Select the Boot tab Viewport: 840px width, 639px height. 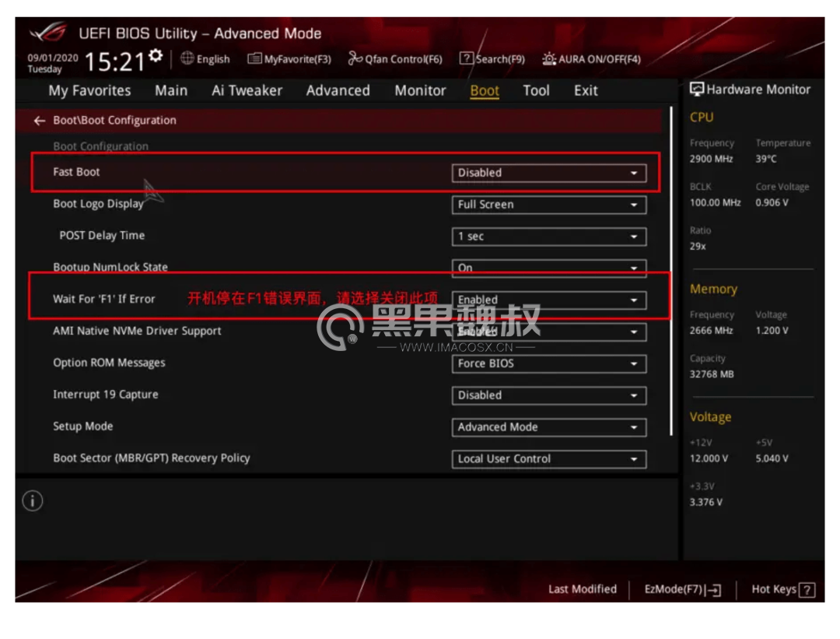tap(485, 90)
